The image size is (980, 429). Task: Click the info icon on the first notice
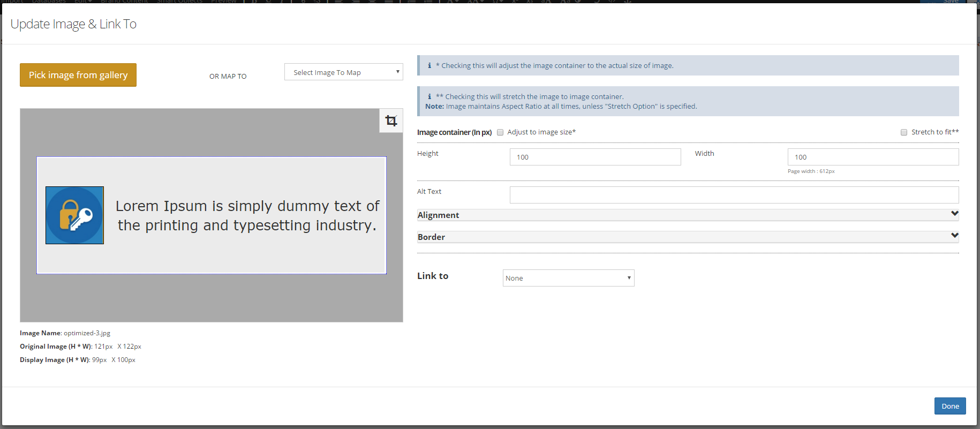(429, 65)
